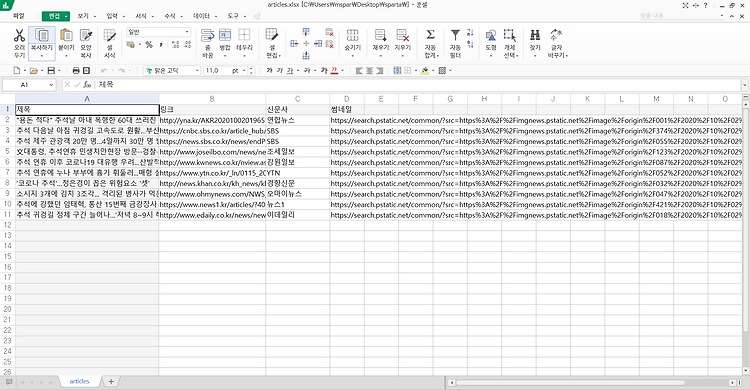Open the 도형 dropdown arrow
The height and width of the screenshot is (390, 750).
491,56
